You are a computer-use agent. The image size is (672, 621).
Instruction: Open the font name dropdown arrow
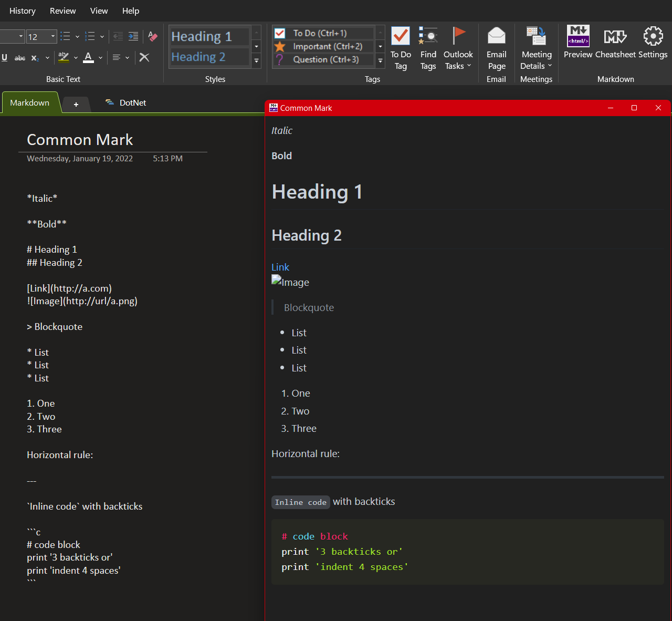21,36
